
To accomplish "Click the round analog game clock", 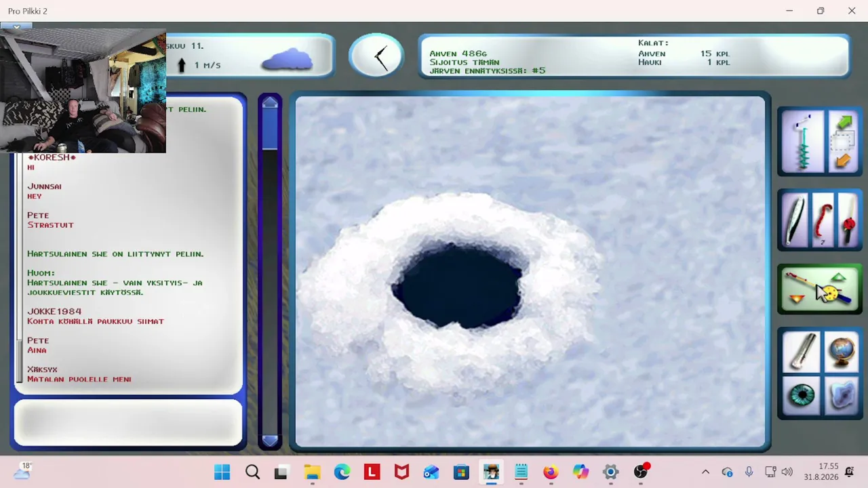I will coord(376,56).
